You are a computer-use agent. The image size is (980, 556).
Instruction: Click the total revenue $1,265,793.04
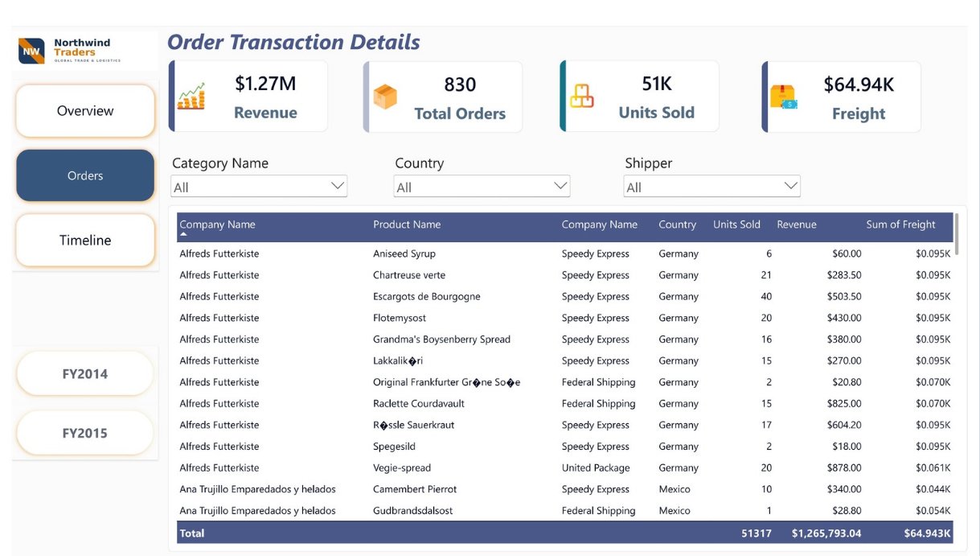tap(826, 533)
